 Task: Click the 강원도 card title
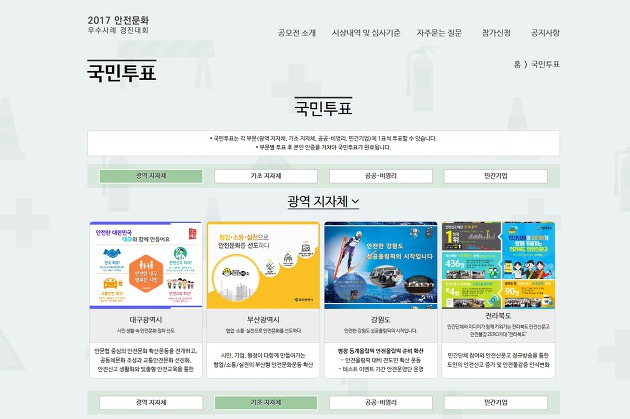[381, 320]
